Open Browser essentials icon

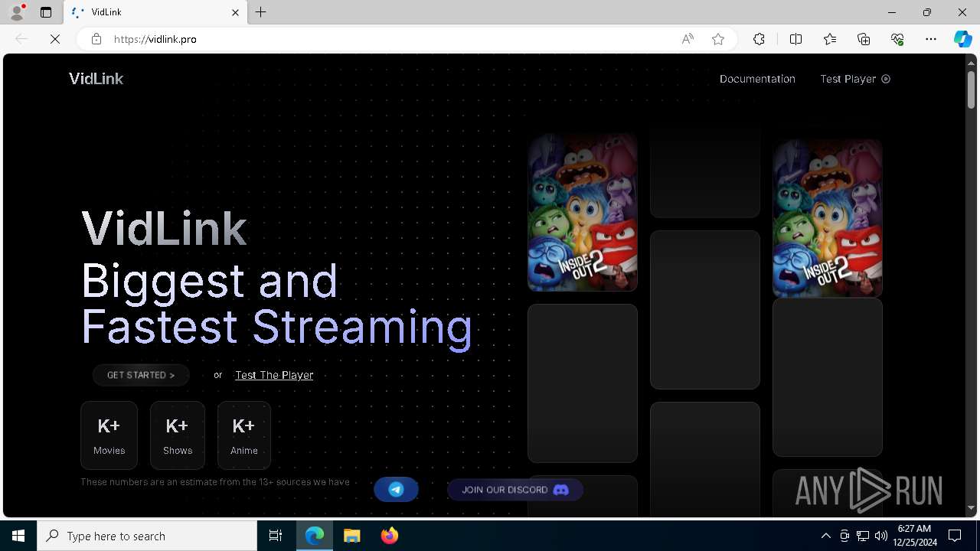coord(897,39)
